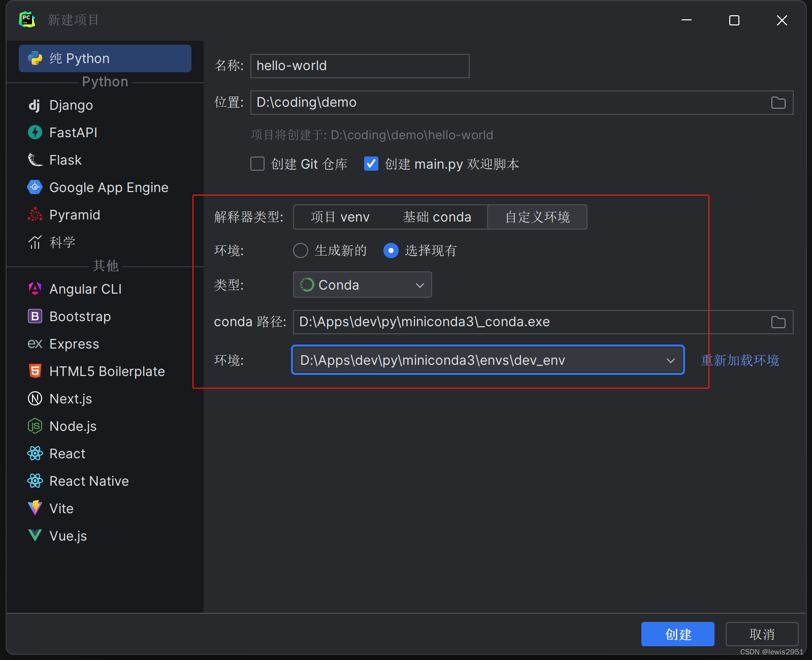Click the atom icon next to React

point(35,454)
